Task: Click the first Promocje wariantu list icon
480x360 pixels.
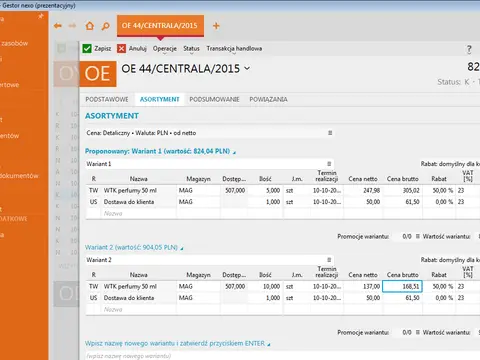Action: tap(418, 236)
